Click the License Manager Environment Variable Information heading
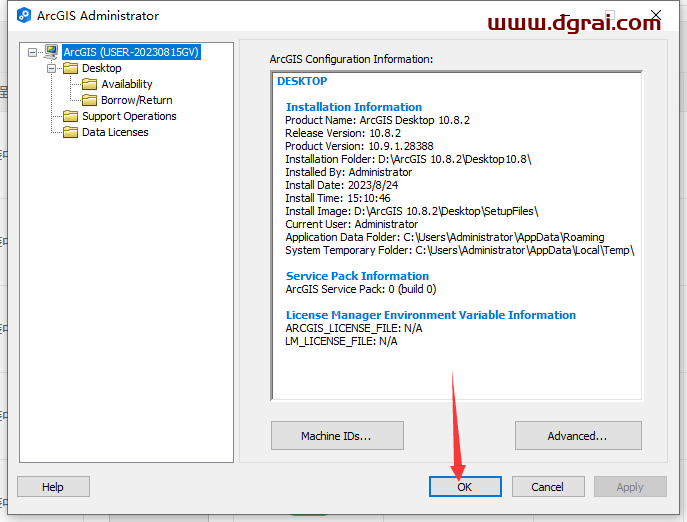Screen dimensions: 687x522 431,315
